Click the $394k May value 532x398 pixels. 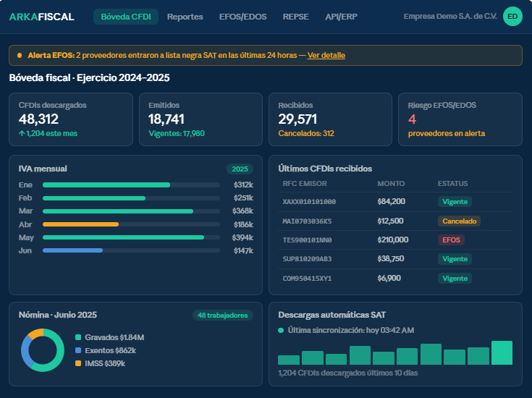pyautogui.click(x=242, y=237)
